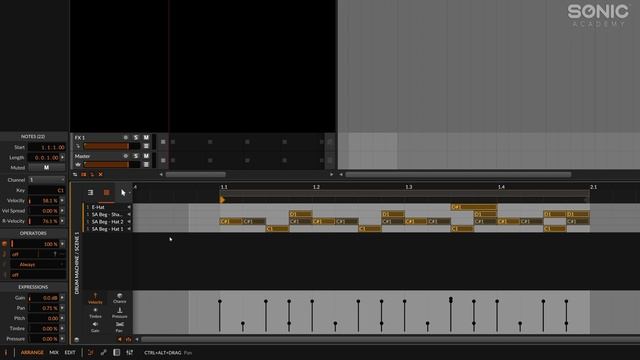
Task: Click the Chance operator icon
Action: [4, 244]
